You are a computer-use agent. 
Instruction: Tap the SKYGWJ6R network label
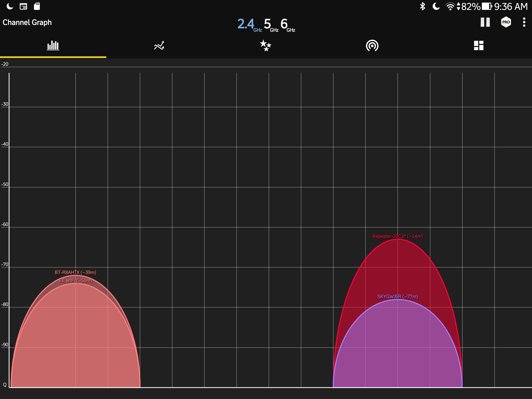(x=397, y=297)
